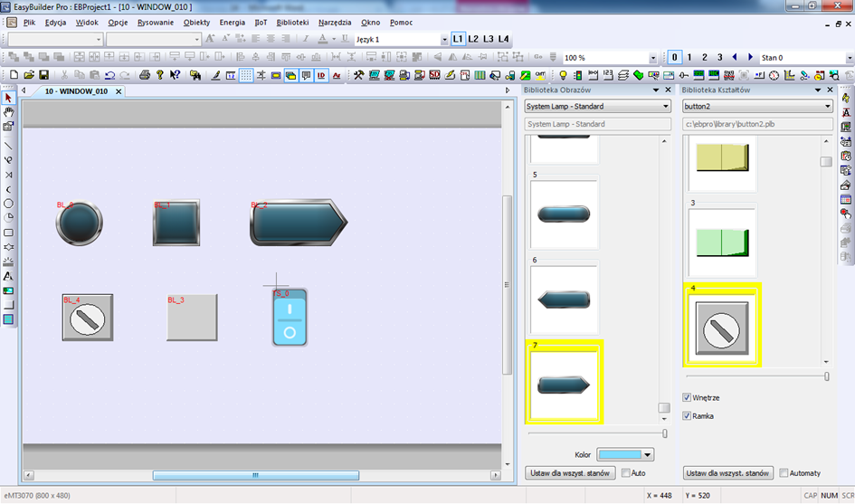
Task: Click the hammer tools compile icon
Action: 358,75
